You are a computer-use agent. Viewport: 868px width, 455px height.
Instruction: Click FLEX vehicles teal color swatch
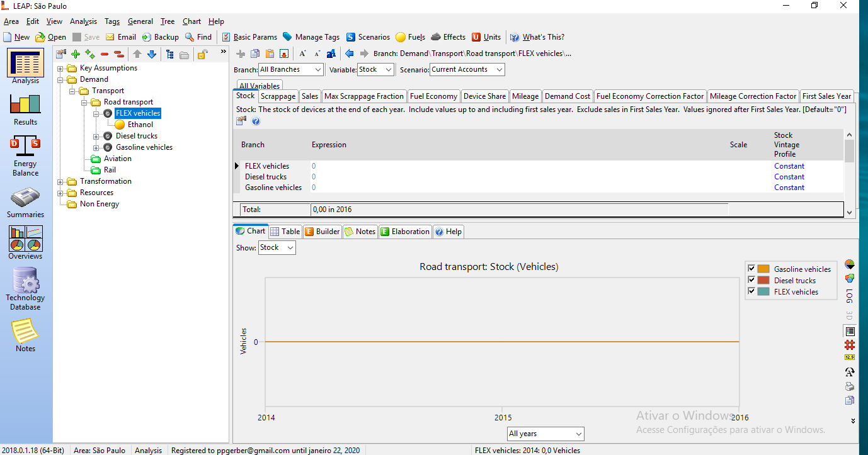763,291
